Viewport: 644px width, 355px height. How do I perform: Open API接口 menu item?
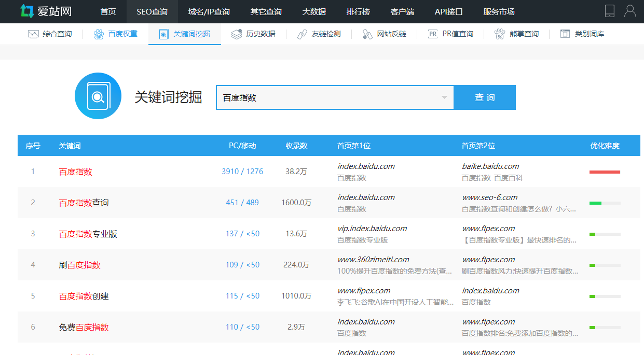449,11
